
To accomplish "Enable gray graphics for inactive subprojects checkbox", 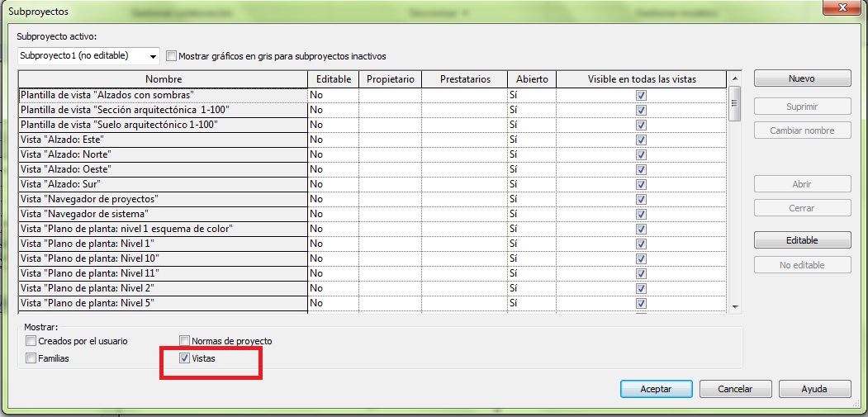I will 172,56.
